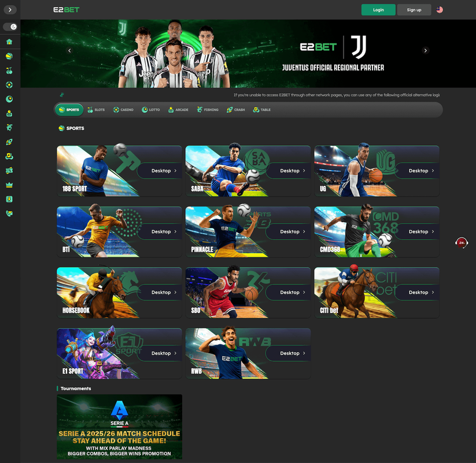Launch CMD368 via its Desktop button

pos(417,231)
